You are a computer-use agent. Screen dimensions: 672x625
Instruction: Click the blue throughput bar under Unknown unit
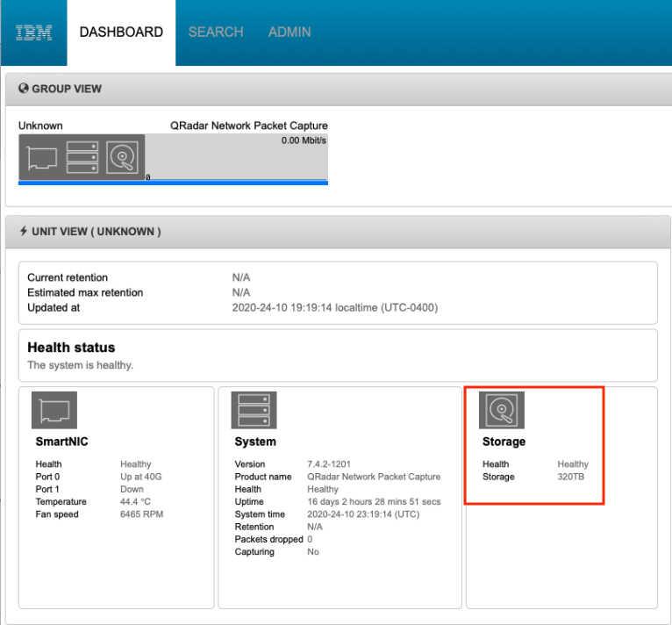point(173,183)
